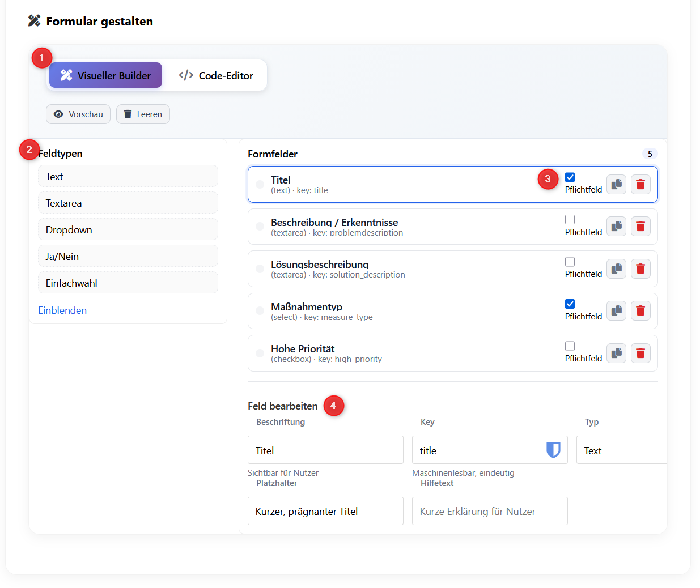Disable Pflichtfeld for the Titel field
Viewport: 700px width, 588px height.
pyautogui.click(x=570, y=177)
